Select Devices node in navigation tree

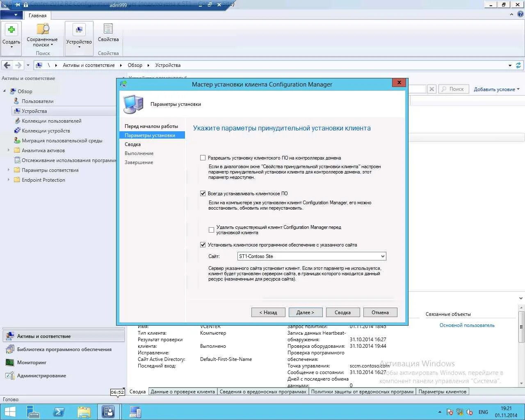[x=34, y=111]
